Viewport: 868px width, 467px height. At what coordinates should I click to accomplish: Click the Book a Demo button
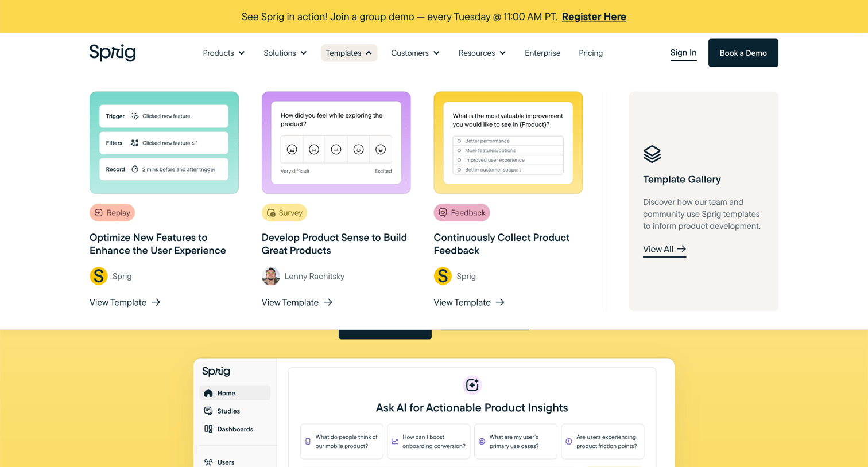pyautogui.click(x=743, y=53)
